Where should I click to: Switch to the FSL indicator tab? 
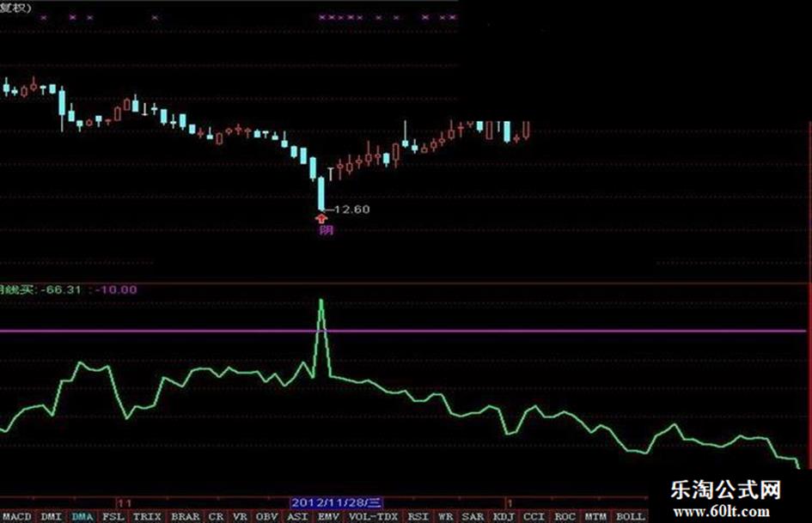(113, 516)
